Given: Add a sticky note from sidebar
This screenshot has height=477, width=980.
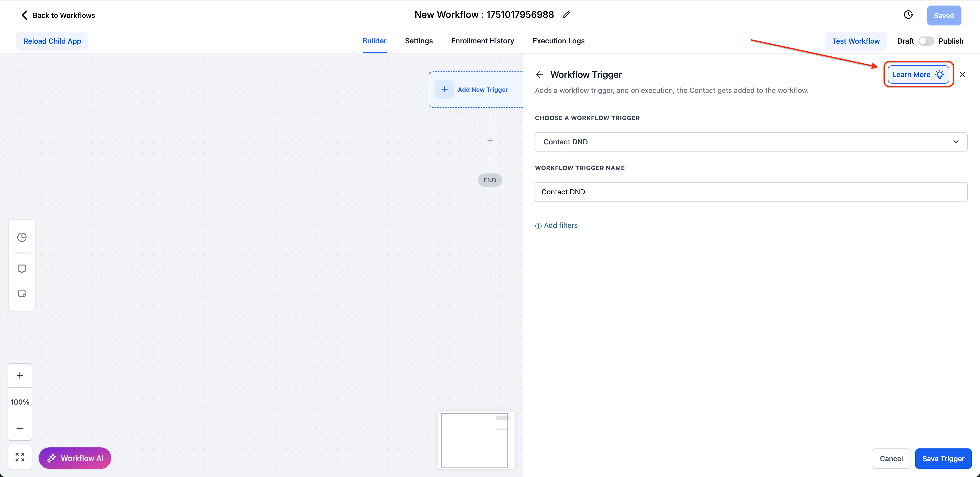Looking at the screenshot, I should coord(22,293).
